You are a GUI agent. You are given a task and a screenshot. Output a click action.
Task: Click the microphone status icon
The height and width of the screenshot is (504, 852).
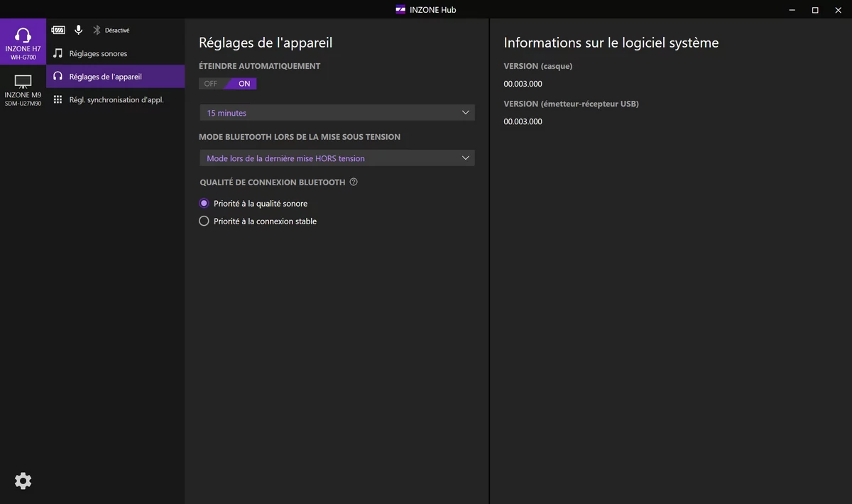[78, 30]
